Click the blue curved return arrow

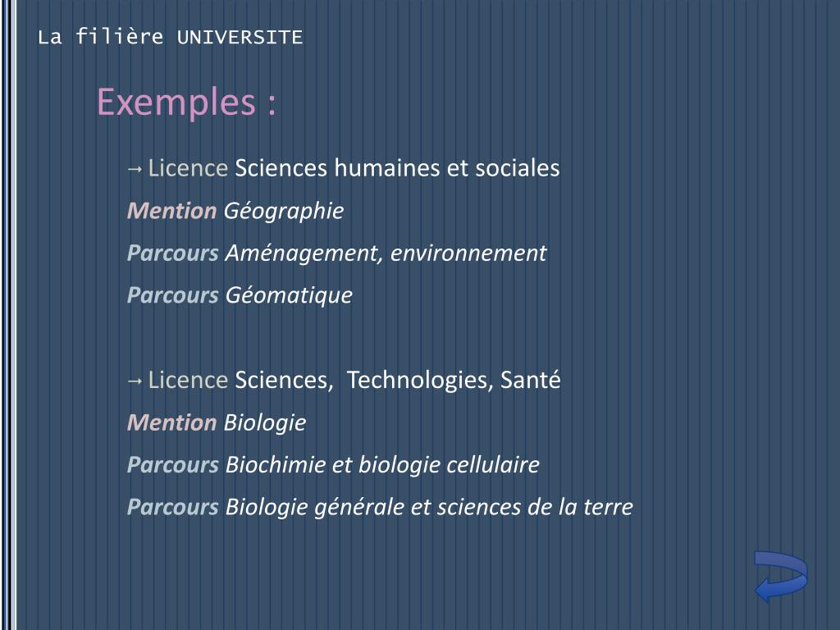pos(781,577)
